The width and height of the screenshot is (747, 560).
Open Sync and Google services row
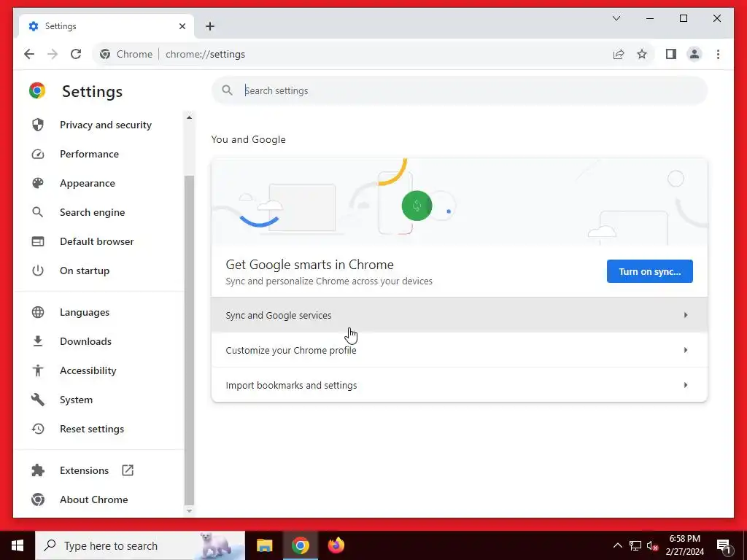click(460, 315)
